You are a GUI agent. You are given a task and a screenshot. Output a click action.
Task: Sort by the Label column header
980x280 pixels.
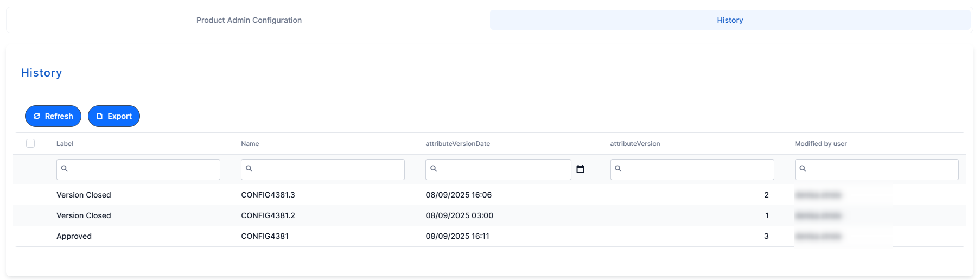point(65,144)
